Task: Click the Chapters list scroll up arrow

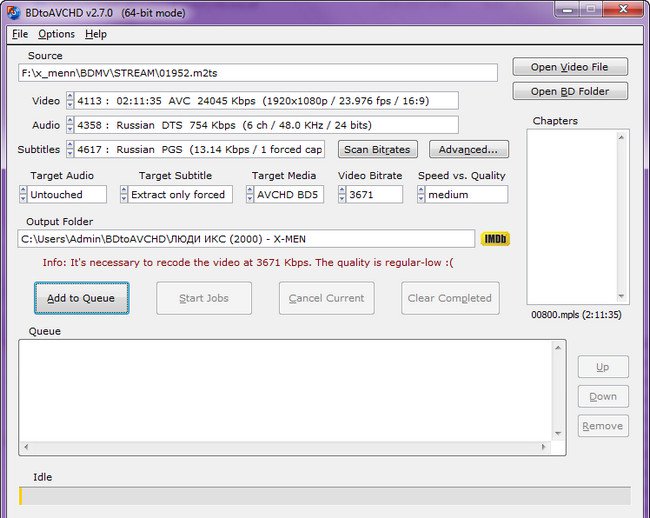Action: click(621, 137)
